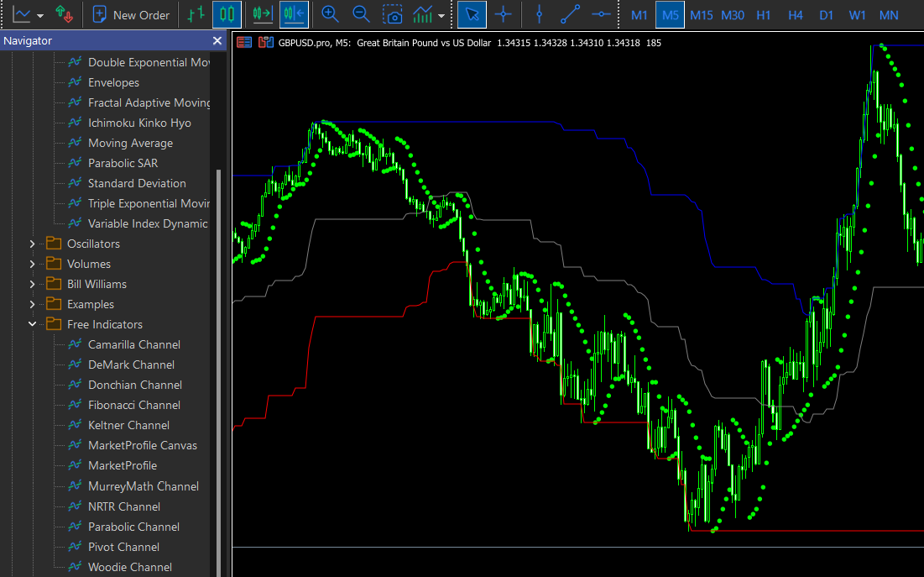Click the New Order button
The height and width of the screenshot is (577, 924).
click(131, 15)
